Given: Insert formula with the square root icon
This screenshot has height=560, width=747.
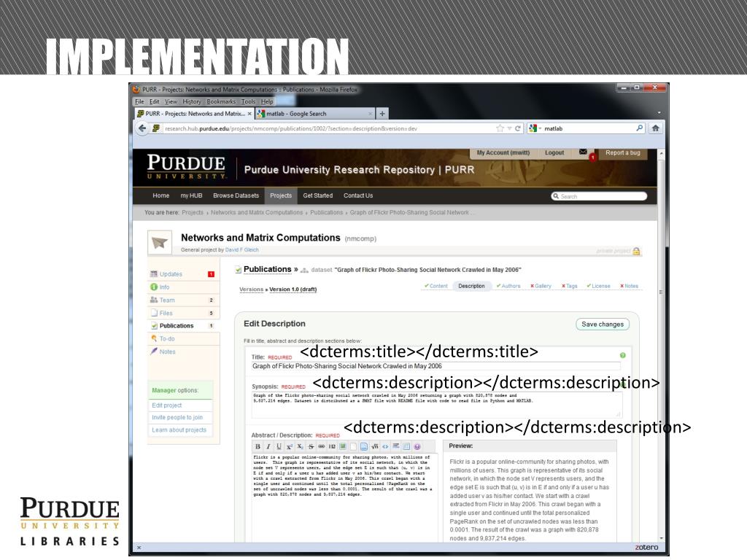Looking at the screenshot, I should click(x=374, y=447).
